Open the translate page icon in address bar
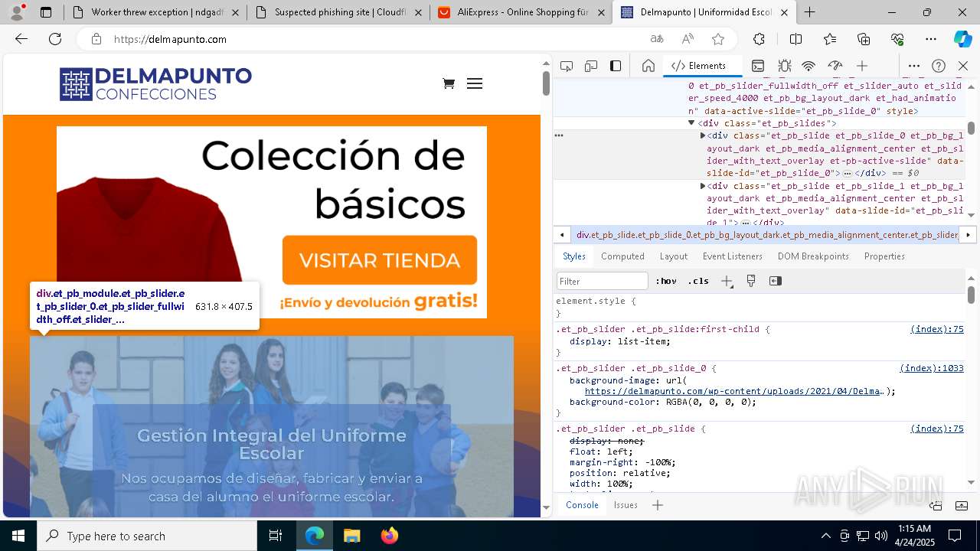Screen dimensions: 980x551 [x=657, y=39]
